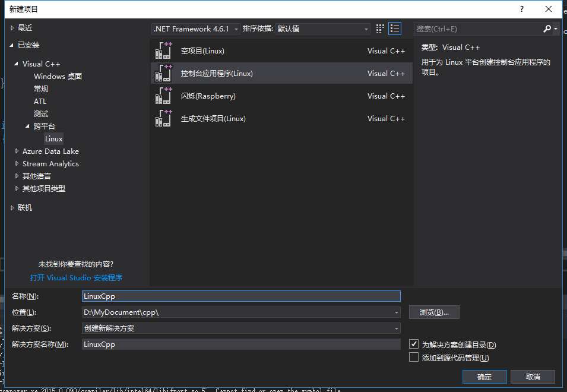This screenshot has height=392, width=567.
Task: Close the 新建项目 dialog
Action: pos(549,9)
